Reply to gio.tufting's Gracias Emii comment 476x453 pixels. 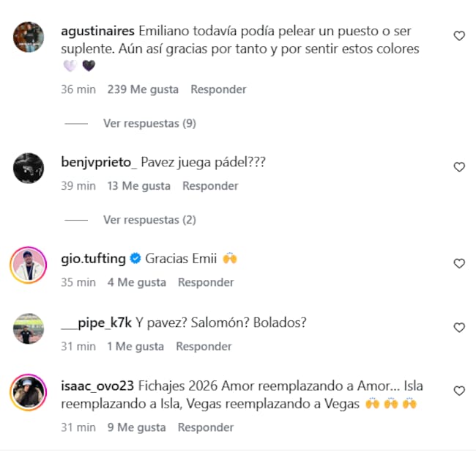coord(206,282)
